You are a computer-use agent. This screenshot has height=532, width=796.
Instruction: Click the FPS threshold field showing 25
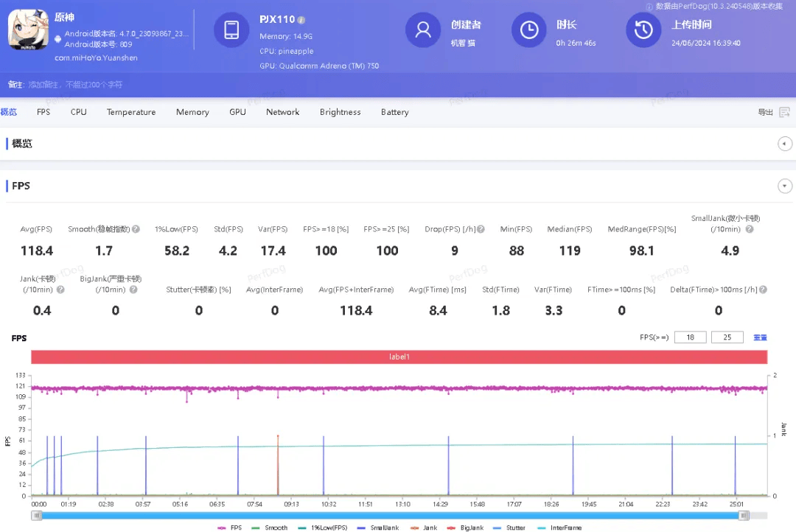pyautogui.click(x=727, y=337)
